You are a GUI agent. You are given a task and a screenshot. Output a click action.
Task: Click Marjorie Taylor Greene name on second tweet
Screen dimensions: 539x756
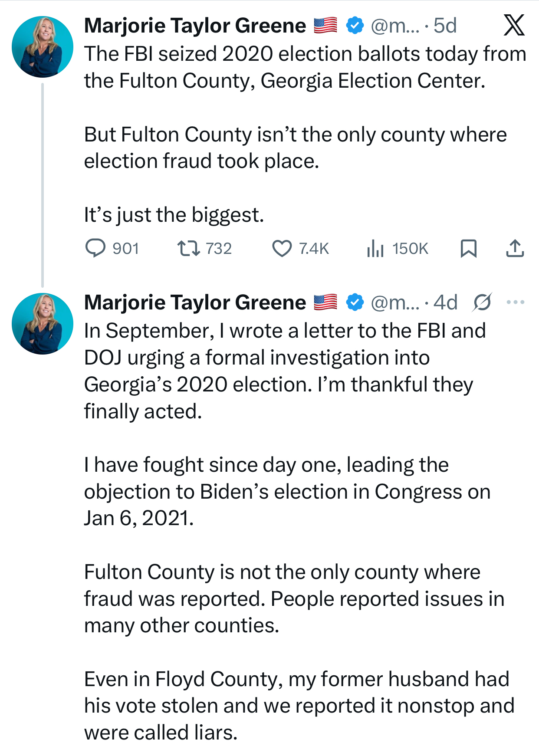pyautogui.click(x=195, y=302)
